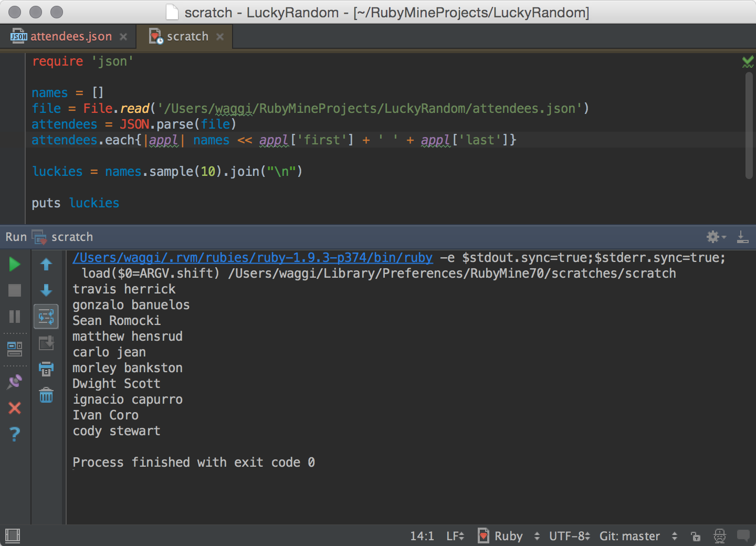Click the scroll to end icon
This screenshot has width=756, height=546.
46,343
